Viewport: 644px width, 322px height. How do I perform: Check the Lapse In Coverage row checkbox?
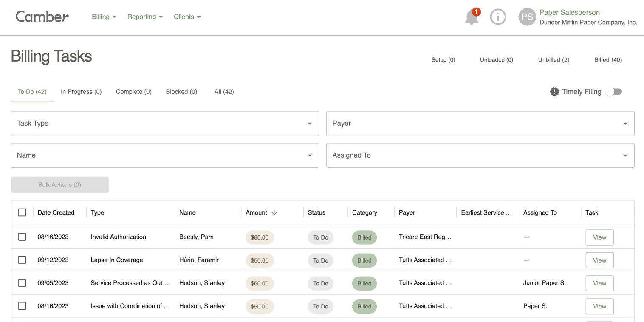click(22, 260)
